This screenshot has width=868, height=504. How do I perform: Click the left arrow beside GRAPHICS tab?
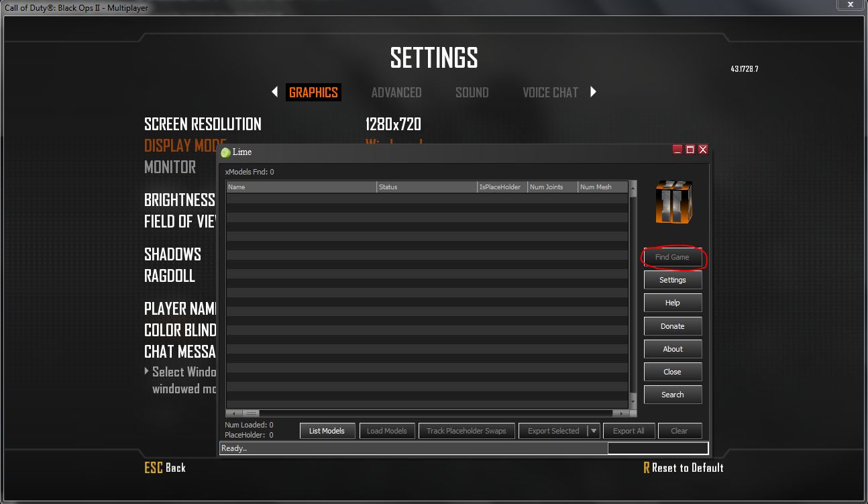click(x=274, y=92)
